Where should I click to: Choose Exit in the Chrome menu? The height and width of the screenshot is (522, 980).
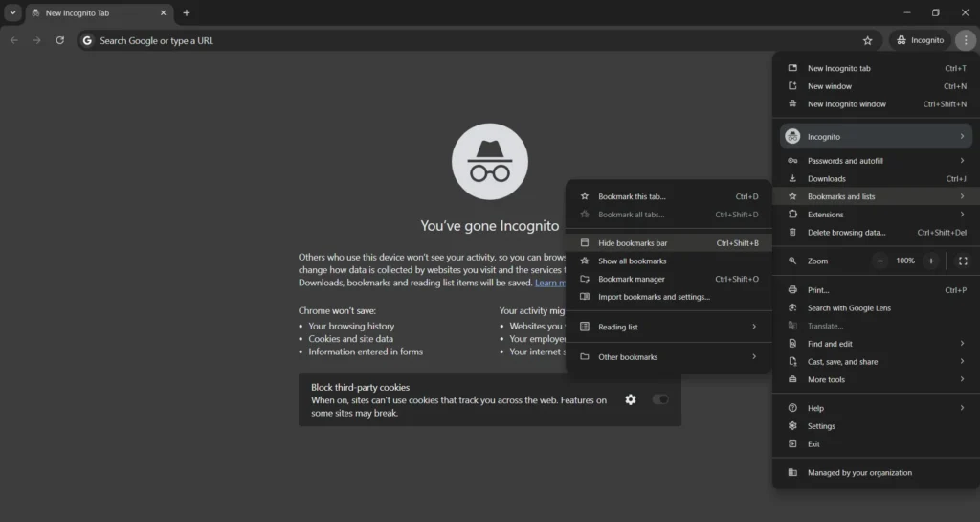877,443
